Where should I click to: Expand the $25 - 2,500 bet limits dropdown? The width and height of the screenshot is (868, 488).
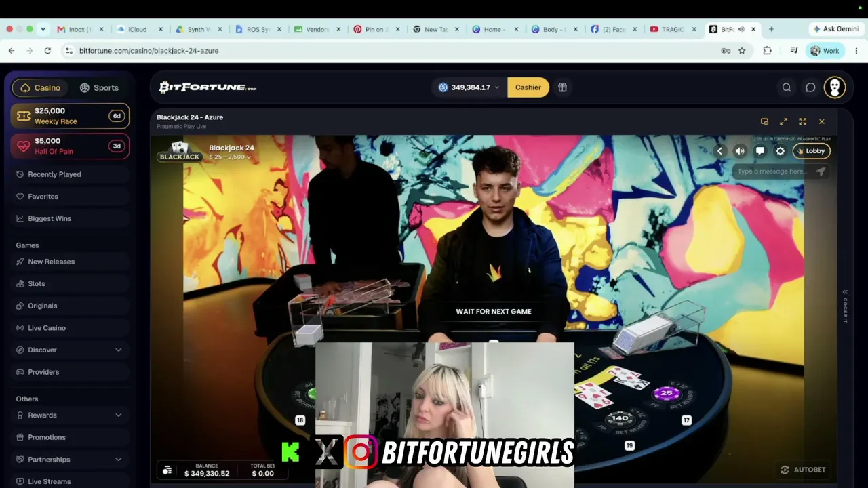click(231, 157)
